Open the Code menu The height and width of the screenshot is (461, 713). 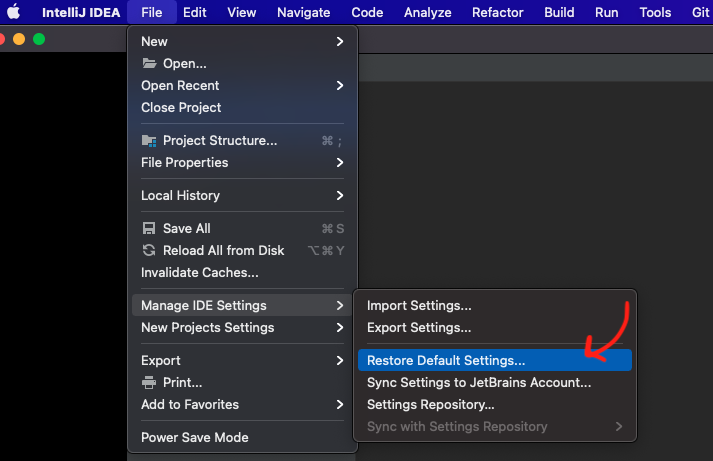pos(367,12)
